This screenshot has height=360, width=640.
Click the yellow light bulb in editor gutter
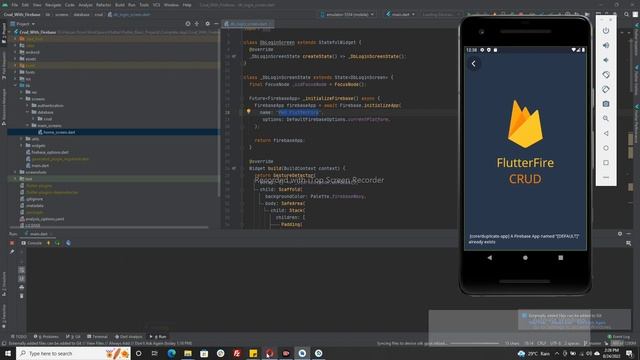click(249, 111)
